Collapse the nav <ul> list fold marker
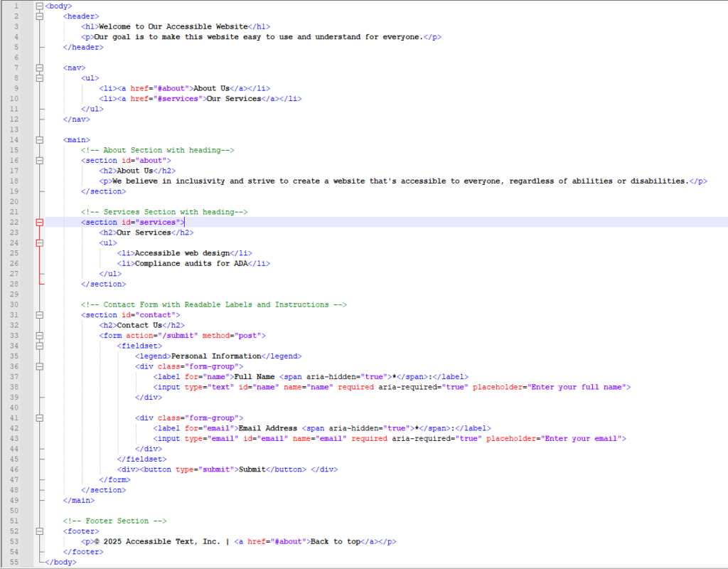This screenshot has height=569, width=728. coord(38,78)
